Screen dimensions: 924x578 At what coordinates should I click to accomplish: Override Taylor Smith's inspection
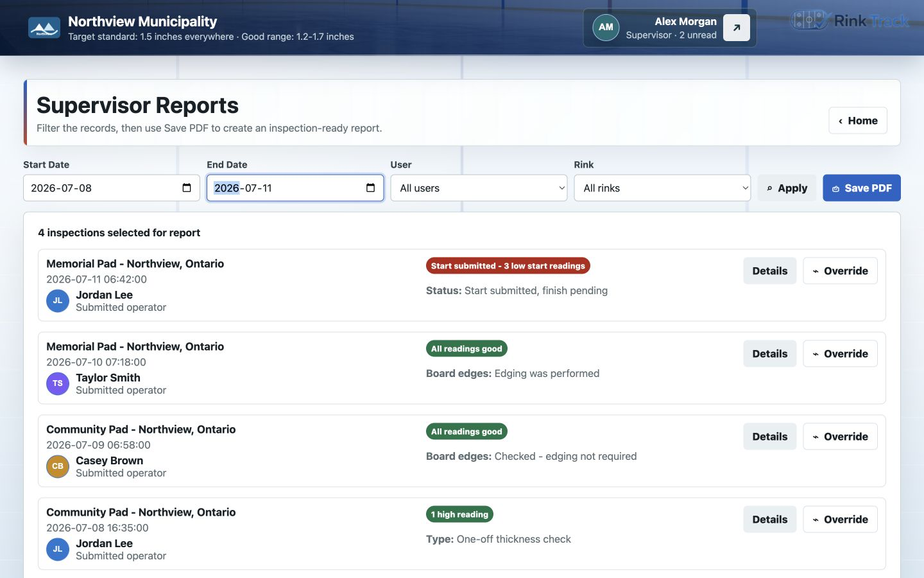[x=840, y=354]
